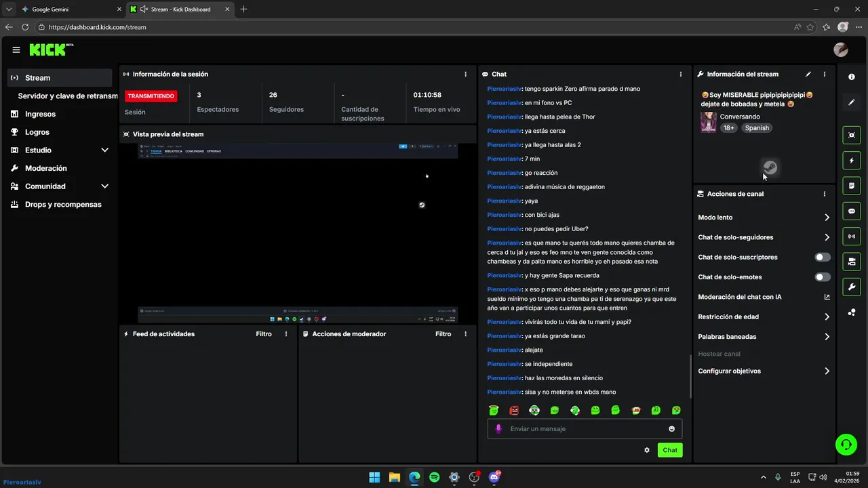Screen dimensions: 868x488
Task: Open Spotify from the taskbar
Action: click(x=435, y=477)
